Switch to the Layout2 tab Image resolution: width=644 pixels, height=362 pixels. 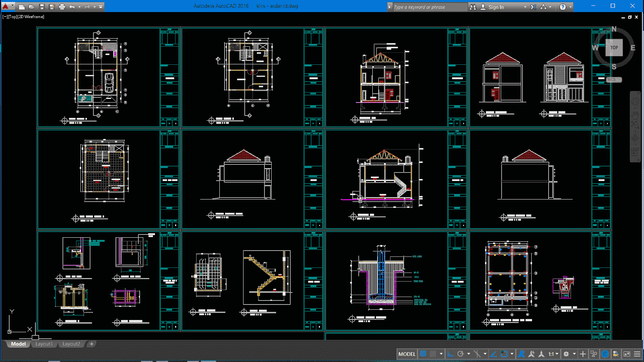(x=71, y=344)
